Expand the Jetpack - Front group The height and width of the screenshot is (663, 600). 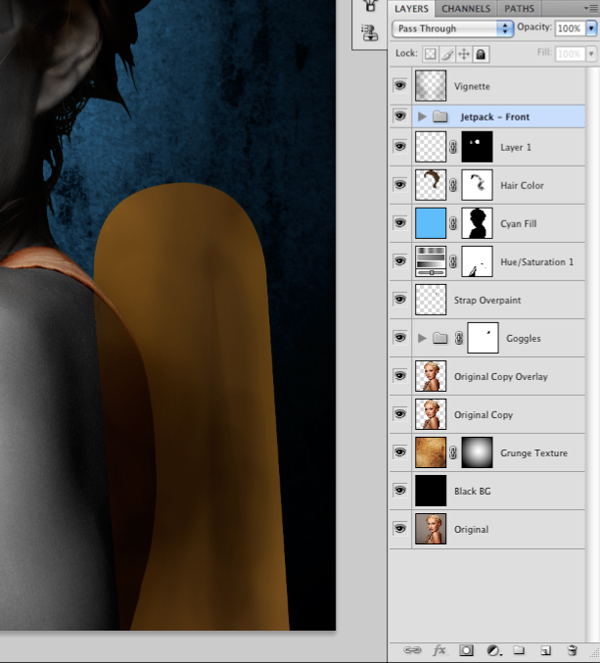click(x=422, y=117)
